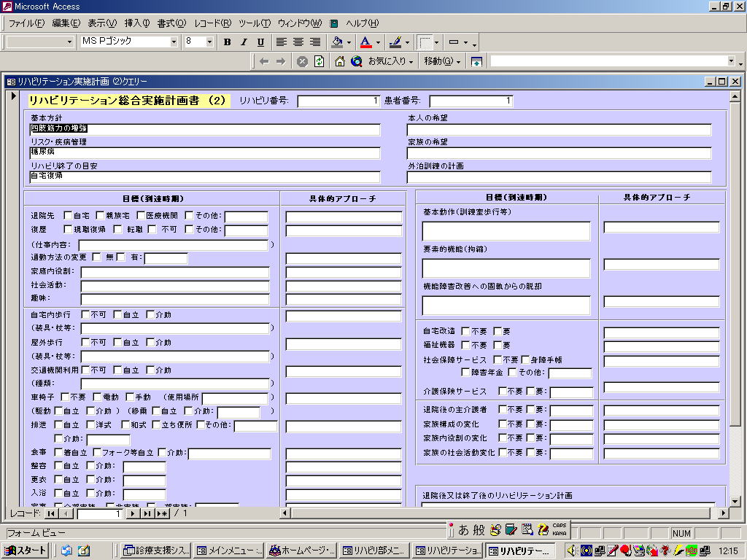The height and width of the screenshot is (560, 747).
Task: Tick the 電動 checkbox for 車椅子
Action: click(x=97, y=397)
